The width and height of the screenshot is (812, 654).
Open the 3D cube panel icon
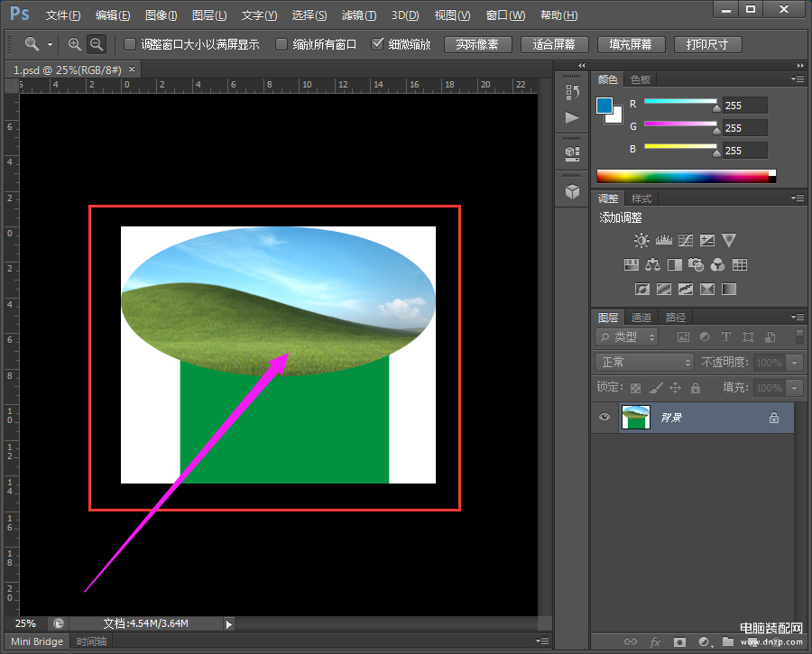572,191
